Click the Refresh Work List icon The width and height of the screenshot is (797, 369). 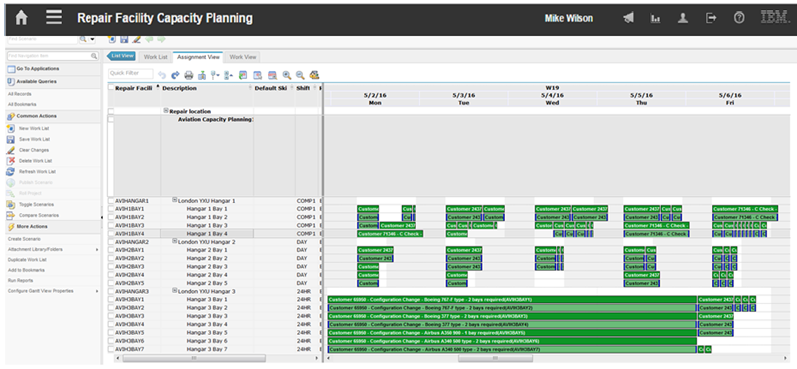coord(11,171)
